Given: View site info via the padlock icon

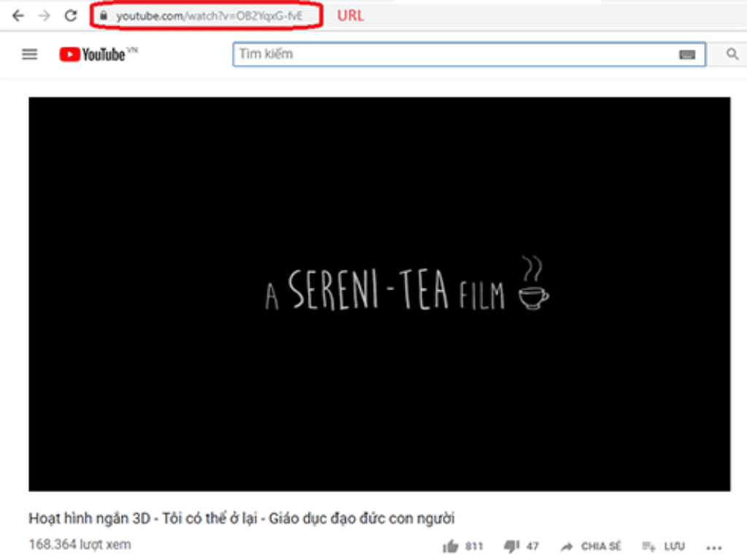Looking at the screenshot, I should coord(104,15).
